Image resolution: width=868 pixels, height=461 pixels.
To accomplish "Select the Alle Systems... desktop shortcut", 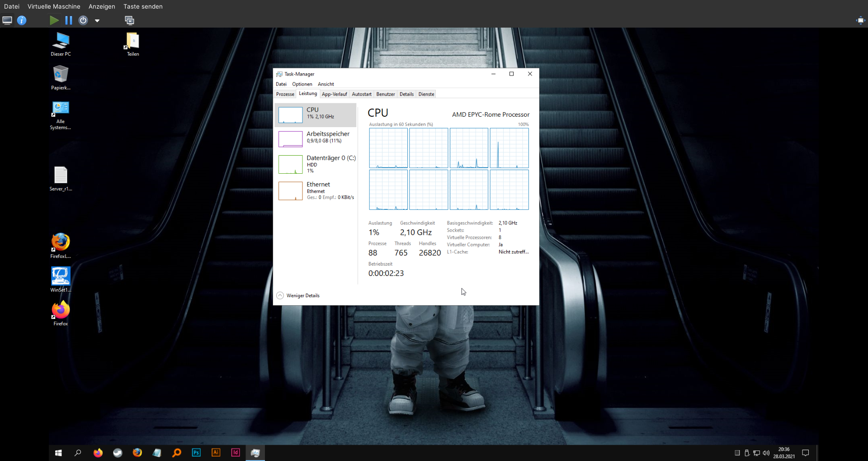I will tap(61, 115).
